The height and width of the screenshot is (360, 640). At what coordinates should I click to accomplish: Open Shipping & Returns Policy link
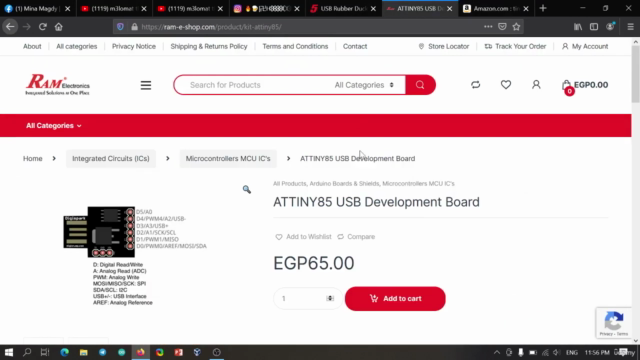209,47
